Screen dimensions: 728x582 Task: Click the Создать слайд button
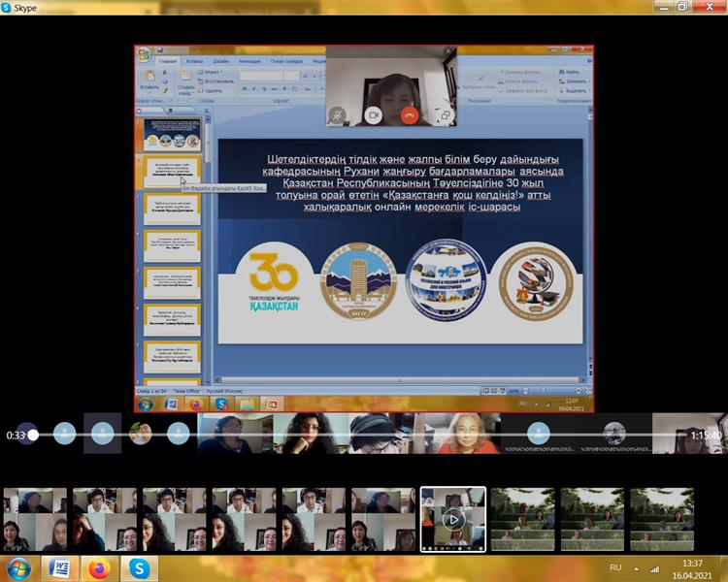pyautogui.click(x=185, y=85)
